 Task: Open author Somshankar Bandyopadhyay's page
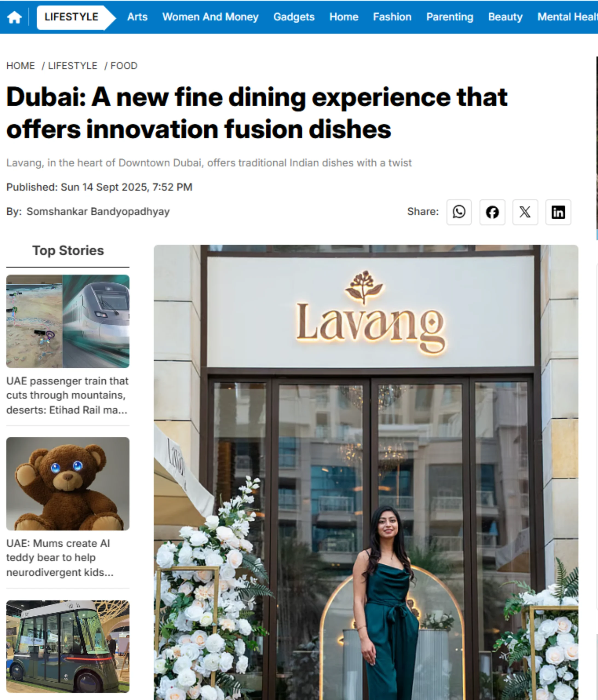(98, 211)
